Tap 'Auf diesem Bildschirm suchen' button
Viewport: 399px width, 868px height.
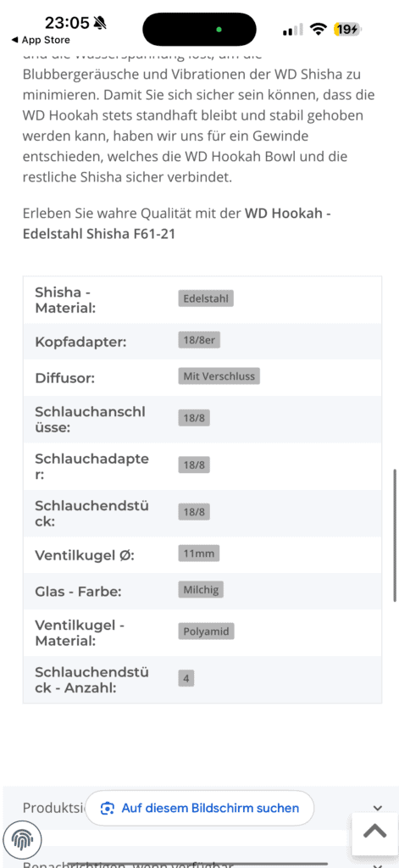point(199,808)
